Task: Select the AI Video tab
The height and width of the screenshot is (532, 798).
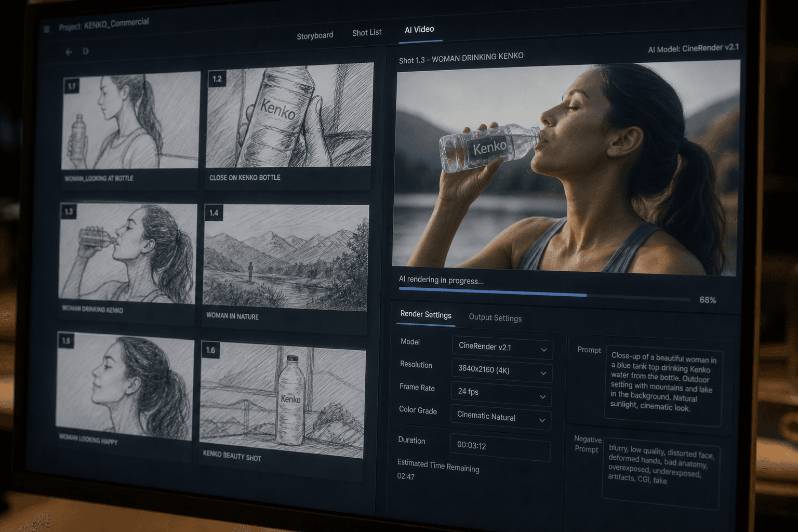Action: coord(419,30)
